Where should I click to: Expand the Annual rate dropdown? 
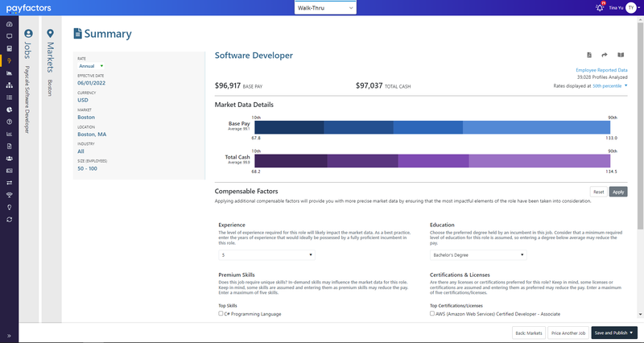point(91,66)
